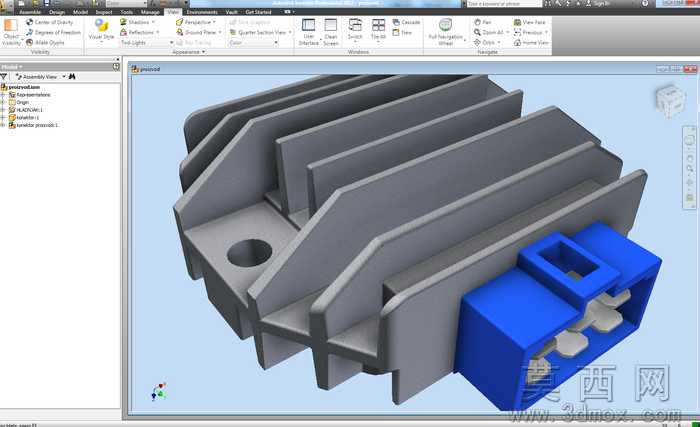Click the New window button
This screenshot has height=427, width=700.
[x=402, y=32]
